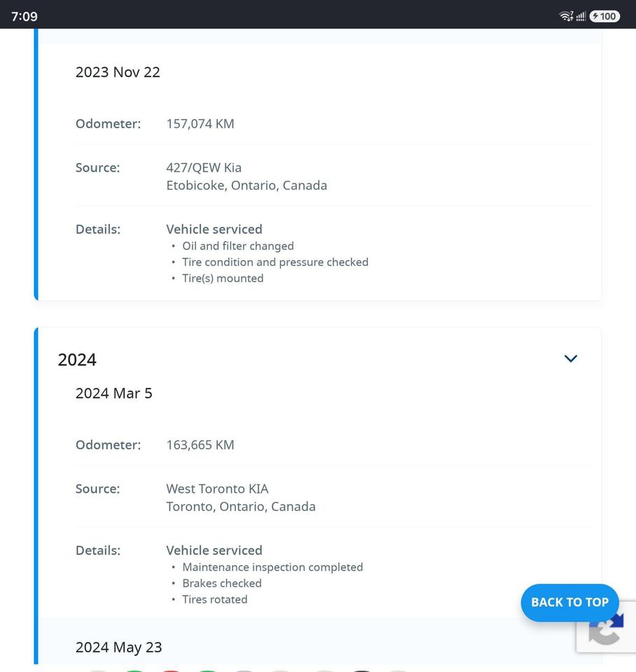Click Etobicoke, Ontario, Canada location text
This screenshot has height=672, width=636.
pos(247,185)
